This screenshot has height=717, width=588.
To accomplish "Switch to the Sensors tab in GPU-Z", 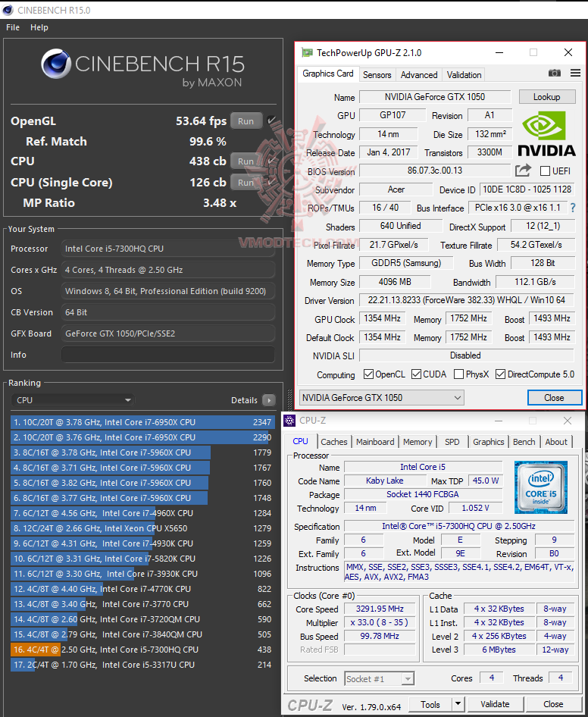I will [x=377, y=74].
